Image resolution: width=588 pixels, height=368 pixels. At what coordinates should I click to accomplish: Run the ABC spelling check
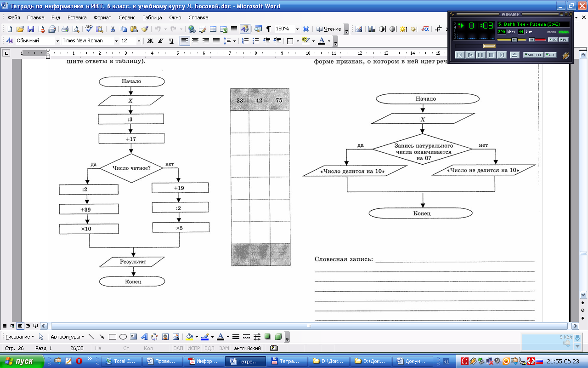click(89, 29)
